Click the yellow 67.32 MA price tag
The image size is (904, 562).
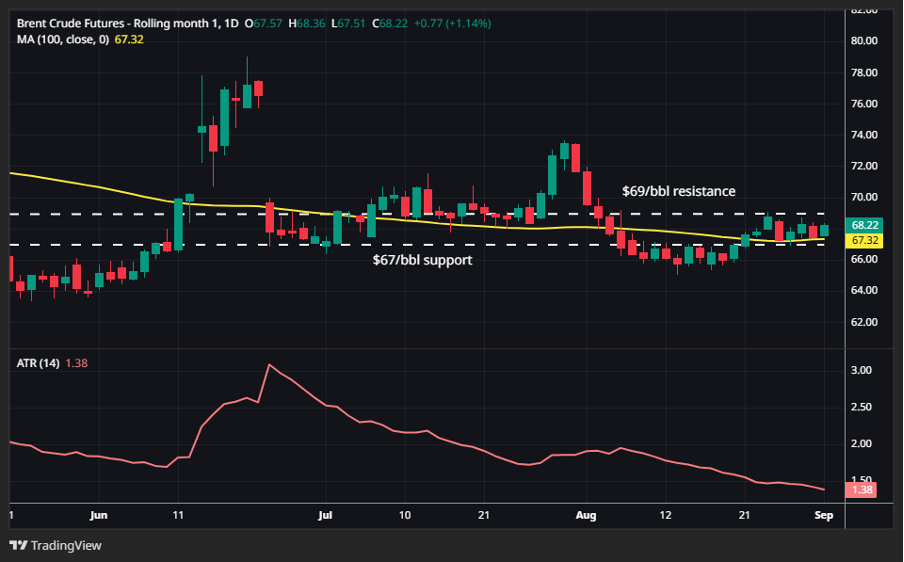point(865,241)
